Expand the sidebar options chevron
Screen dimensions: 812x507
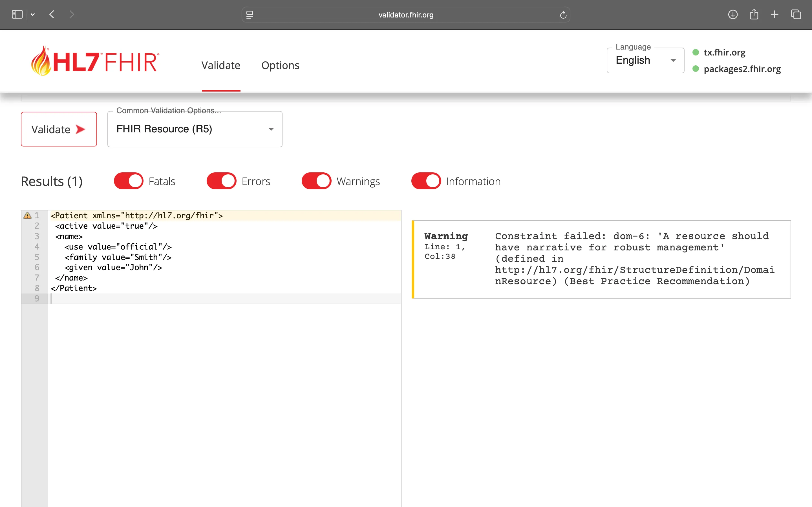(x=32, y=14)
